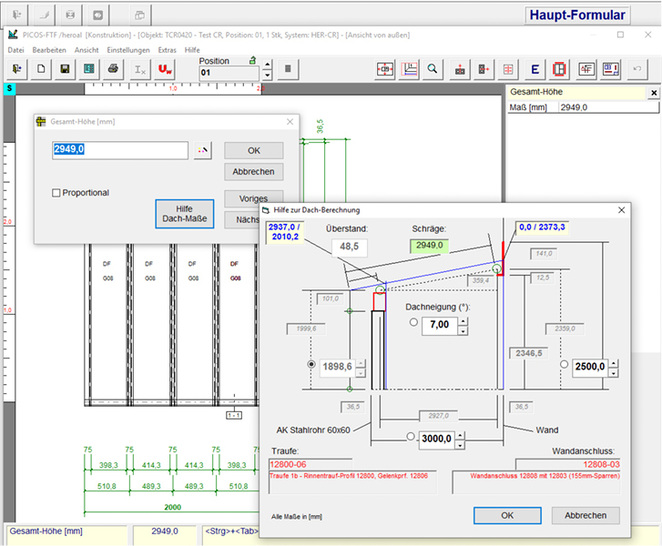Click the printer icon in toolbar
This screenshot has height=546, width=662.
113,69
